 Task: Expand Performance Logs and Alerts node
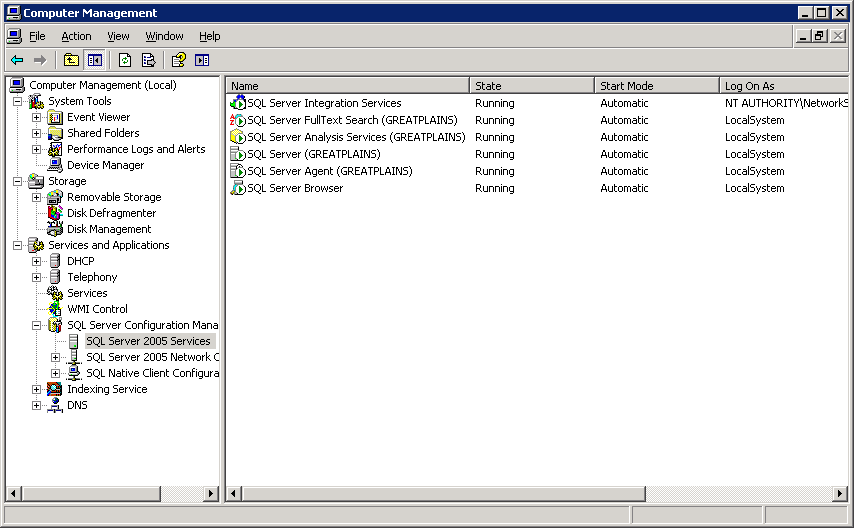tap(36, 149)
